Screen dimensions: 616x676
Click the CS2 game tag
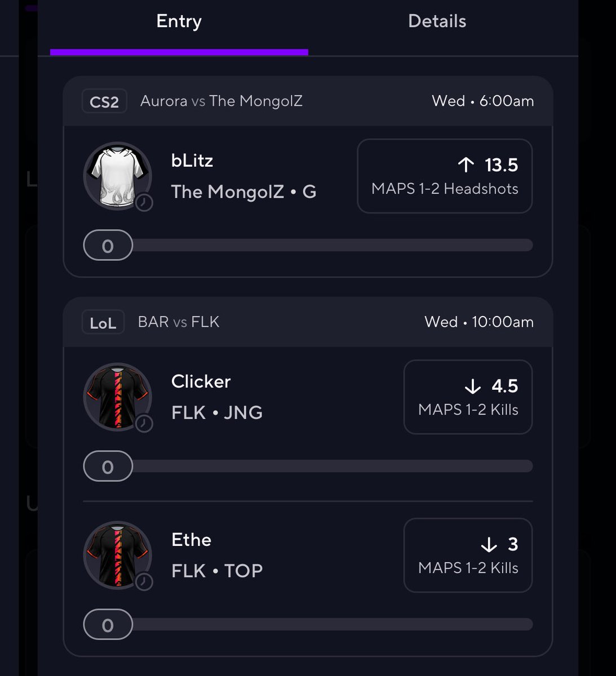(104, 102)
